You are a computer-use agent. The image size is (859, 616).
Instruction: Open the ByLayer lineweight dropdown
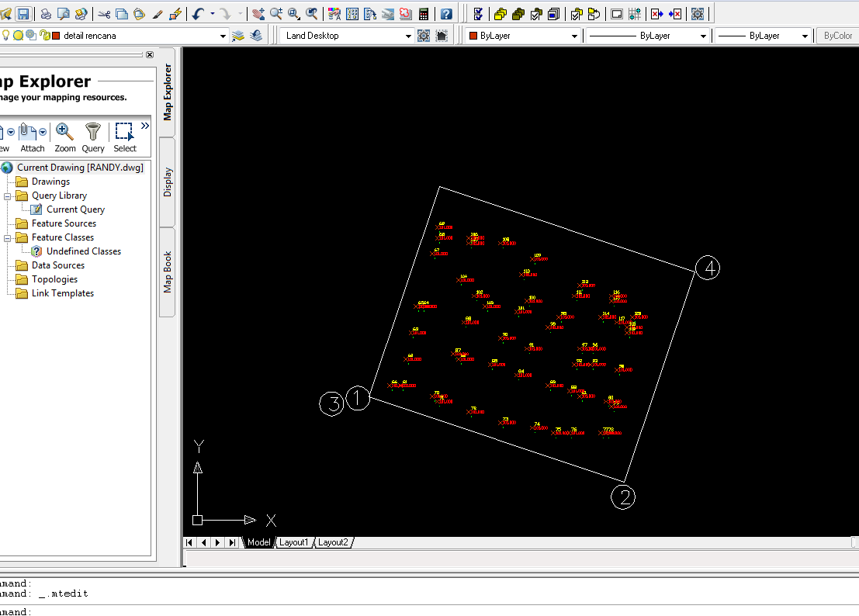click(804, 36)
